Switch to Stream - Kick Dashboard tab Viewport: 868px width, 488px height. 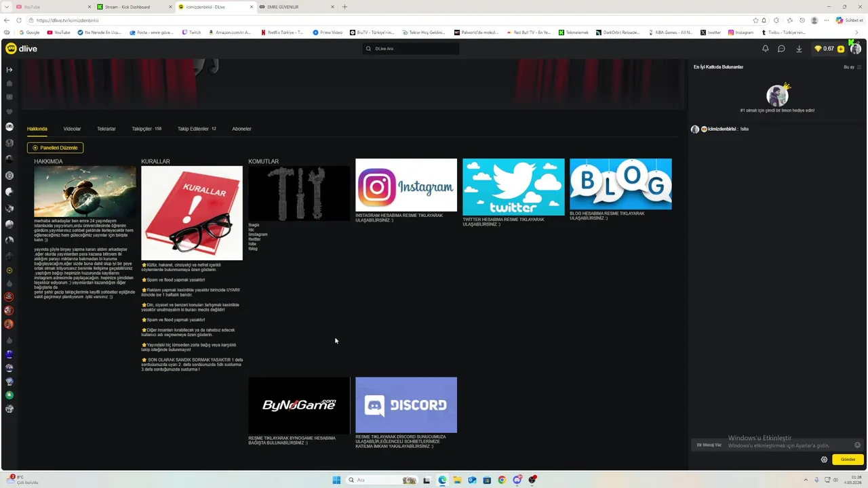(133, 7)
